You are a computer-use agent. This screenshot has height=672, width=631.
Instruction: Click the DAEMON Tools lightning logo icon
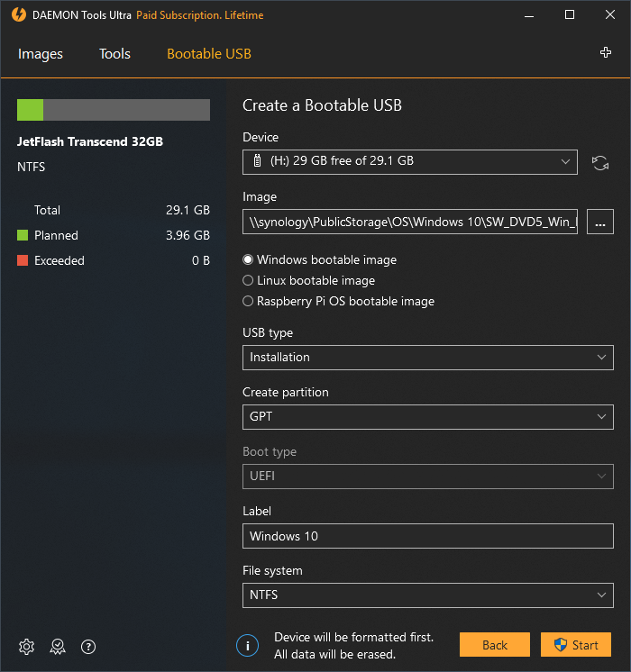[x=19, y=14]
